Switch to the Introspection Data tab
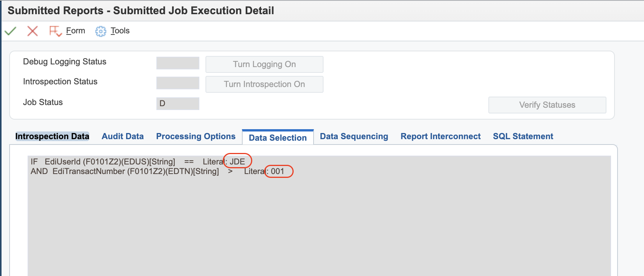644x276 pixels. [52, 136]
